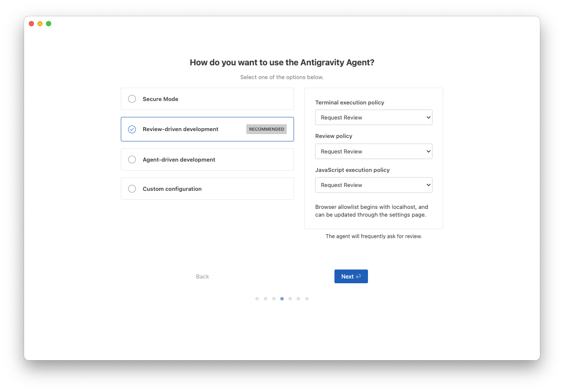564x392 pixels.
Task: Choose the Review-driven development option
Action: [x=132, y=129]
